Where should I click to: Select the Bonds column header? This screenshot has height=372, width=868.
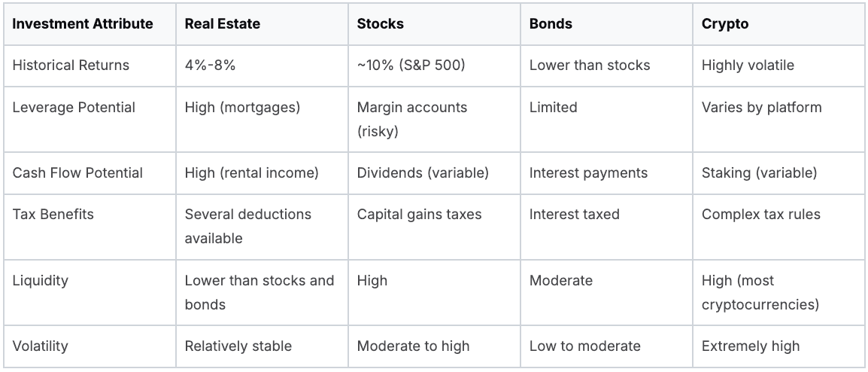click(x=551, y=23)
